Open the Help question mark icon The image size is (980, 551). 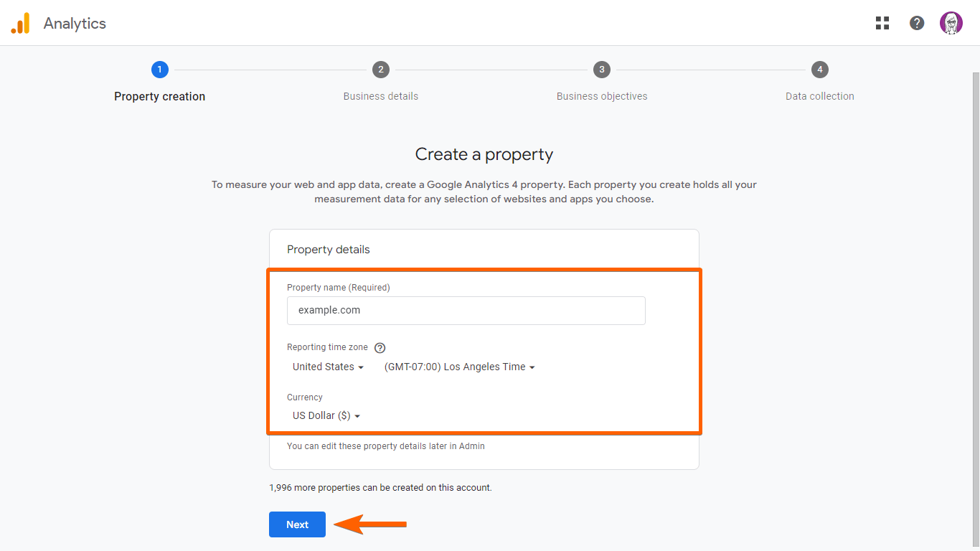tap(917, 23)
